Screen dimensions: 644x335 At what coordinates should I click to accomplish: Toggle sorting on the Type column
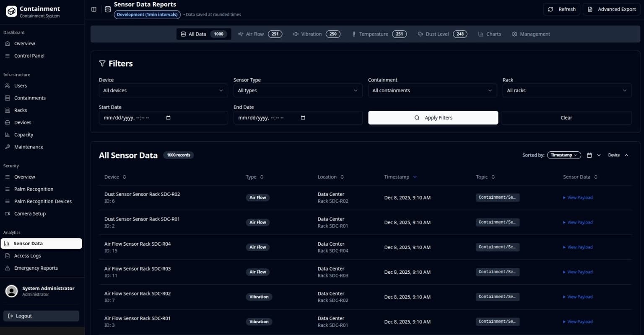(x=262, y=177)
